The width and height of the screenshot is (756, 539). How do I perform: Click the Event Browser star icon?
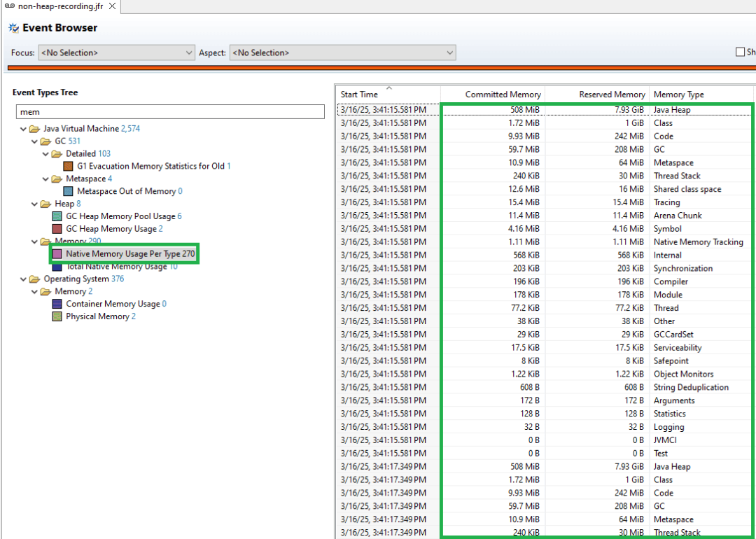(x=13, y=28)
